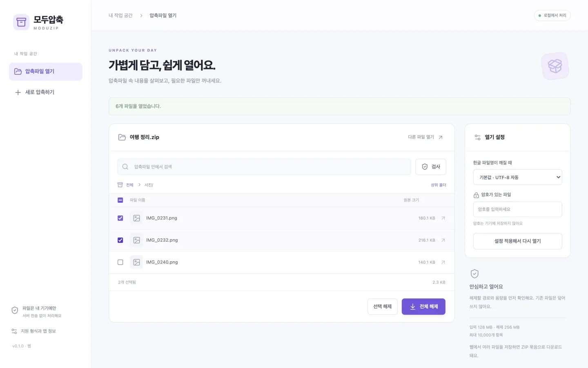Focus the 압축파일 안에서 검색 field
588x368 pixels.
(x=264, y=167)
